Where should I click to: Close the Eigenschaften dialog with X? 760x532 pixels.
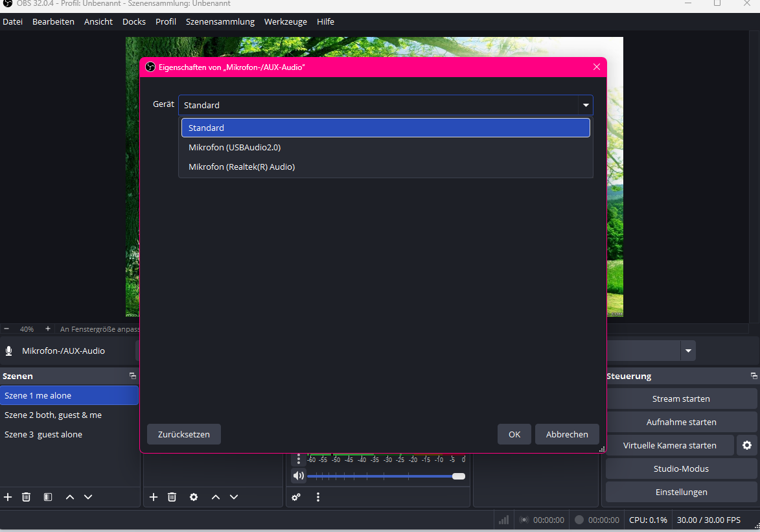(597, 67)
